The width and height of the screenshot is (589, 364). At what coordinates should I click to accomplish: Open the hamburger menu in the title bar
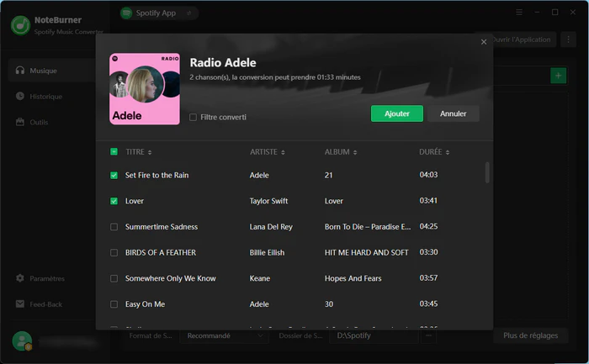tap(519, 13)
